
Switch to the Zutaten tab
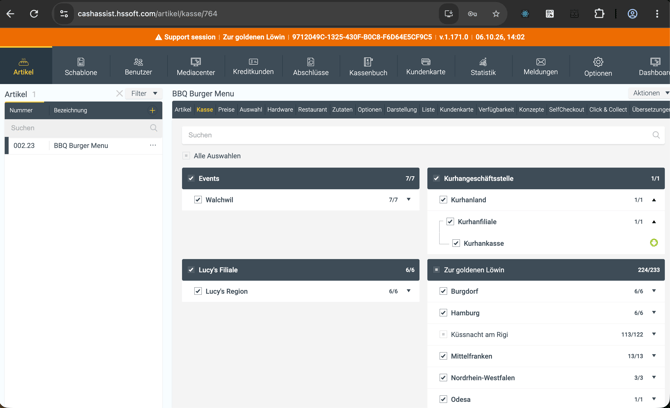pos(342,110)
